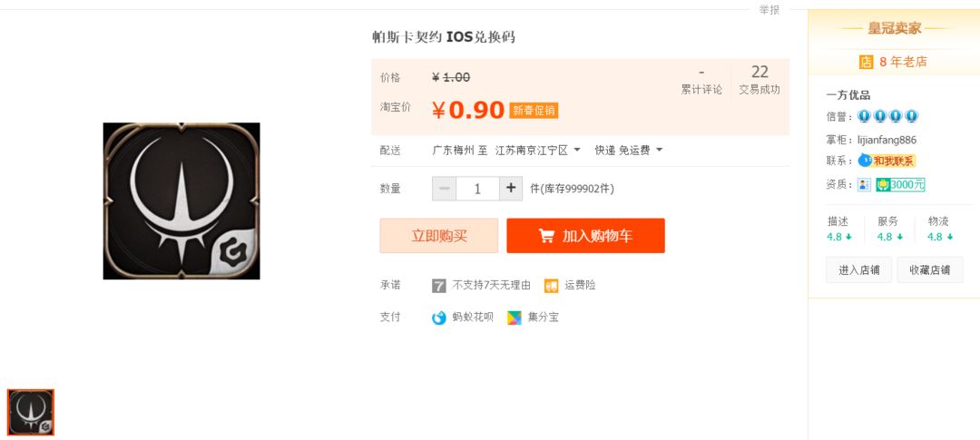Click the 加入购物车 add to cart button

585,236
